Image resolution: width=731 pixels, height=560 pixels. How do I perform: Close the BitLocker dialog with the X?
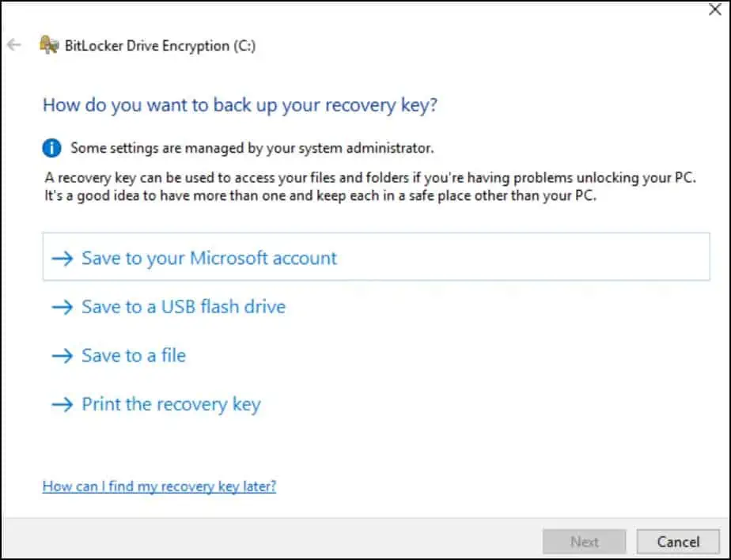714,9
